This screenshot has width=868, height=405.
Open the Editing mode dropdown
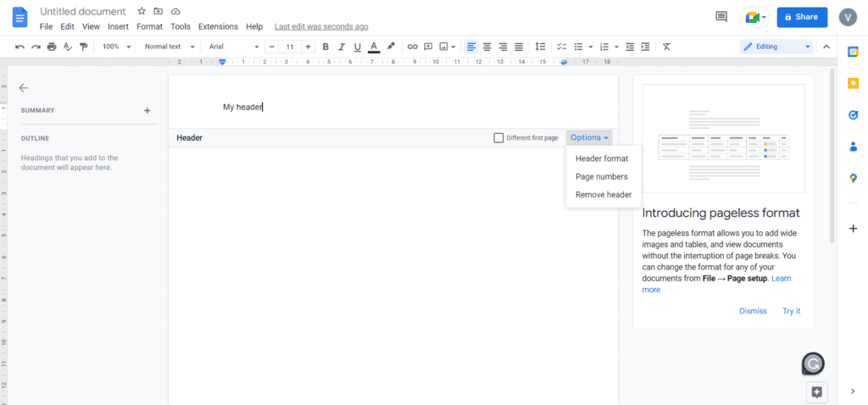(x=776, y=47)
